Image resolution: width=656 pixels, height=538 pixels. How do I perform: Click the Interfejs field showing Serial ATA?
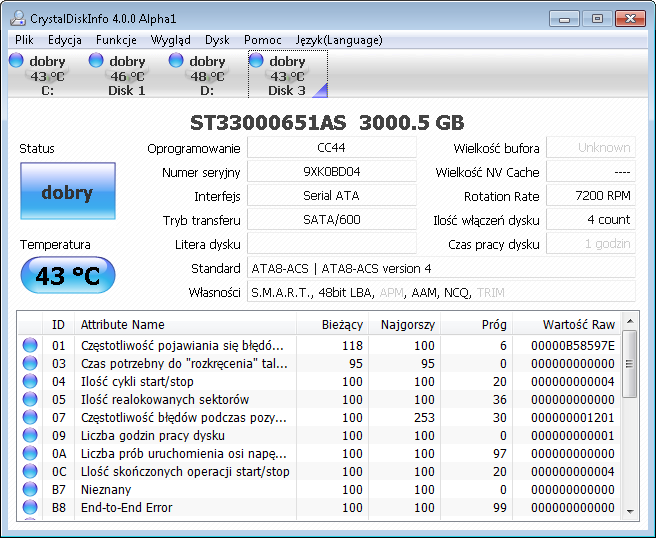(x=332, y=196)
